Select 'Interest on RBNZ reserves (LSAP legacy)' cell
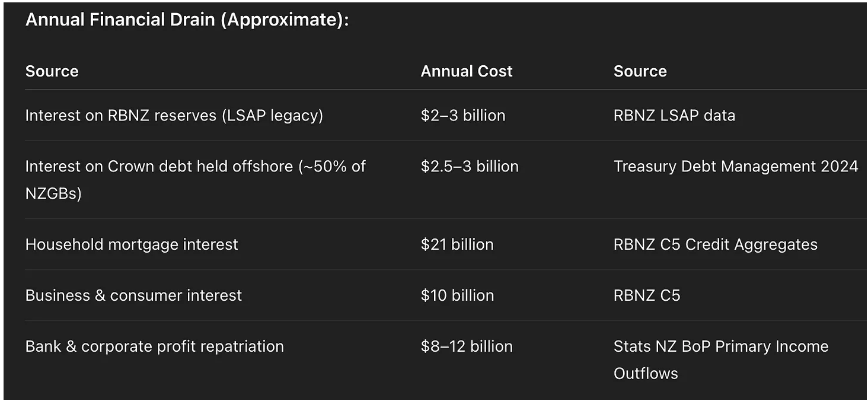This screenshot has height=401, width=868. coord(174,115)
